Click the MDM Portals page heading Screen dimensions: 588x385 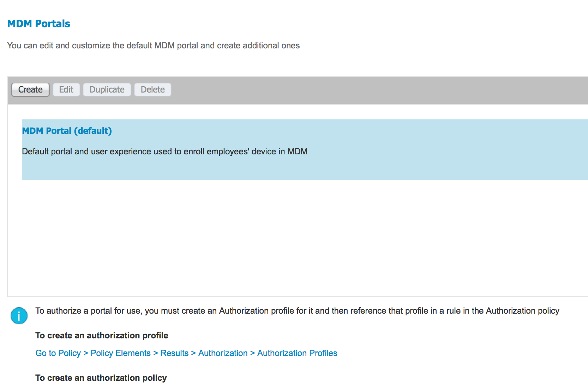(x=39, y=24)
